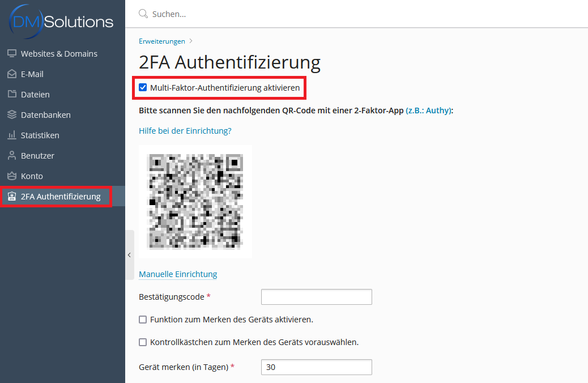Click the QR code image
Screen dimensions: 588x383
pos(195,202)
